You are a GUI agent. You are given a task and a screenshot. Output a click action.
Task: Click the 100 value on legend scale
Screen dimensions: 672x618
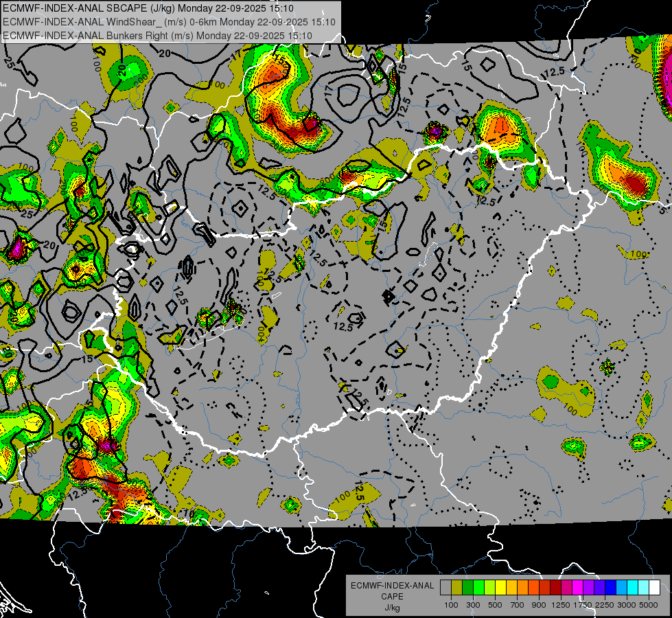[451, 605]
